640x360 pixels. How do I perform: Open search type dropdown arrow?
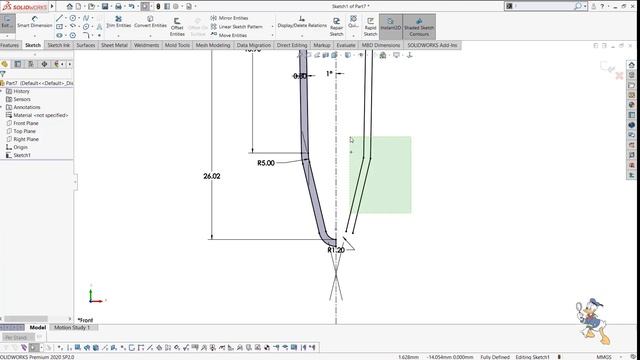(x=585, y=6)
